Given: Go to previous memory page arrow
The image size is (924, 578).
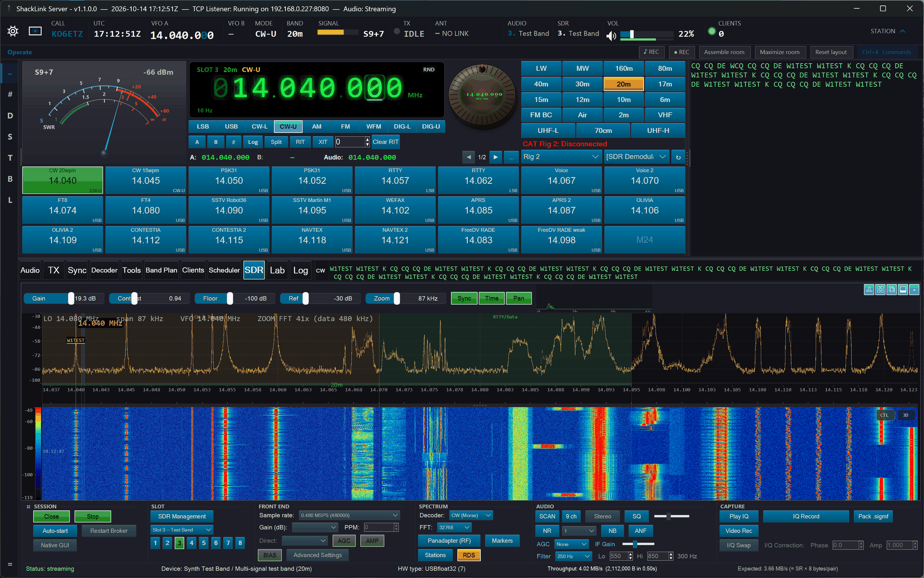Looking at the screenshot, I should pyautogui.click(x=468, y=157).
